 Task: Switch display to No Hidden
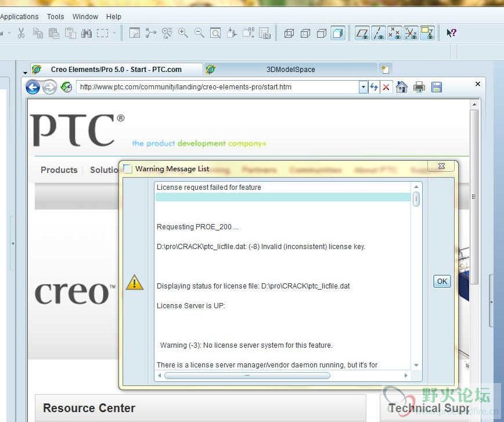tap(322, 33)
